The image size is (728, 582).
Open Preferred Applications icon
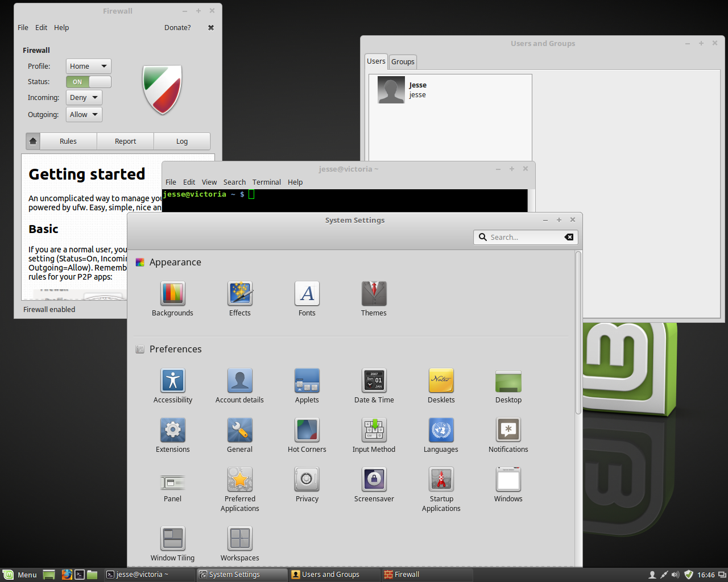(x=240, y=480)
